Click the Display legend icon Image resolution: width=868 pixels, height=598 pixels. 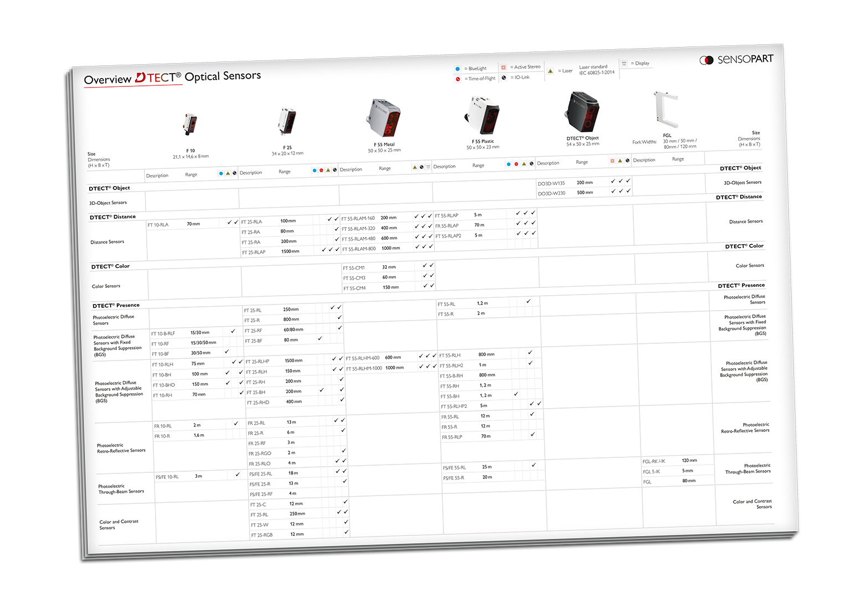click(x=624, y=64)
